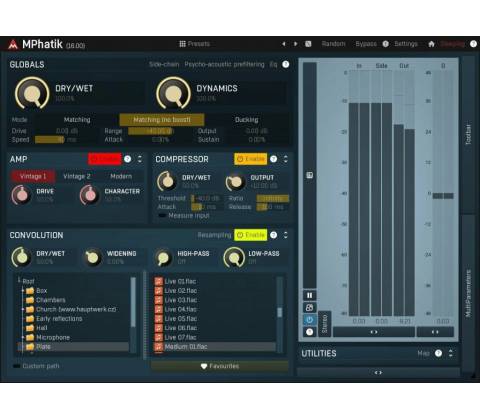Screen dimensions: 480x420
Task: Toggle the Amp Enable button
Action: (105, 159)
